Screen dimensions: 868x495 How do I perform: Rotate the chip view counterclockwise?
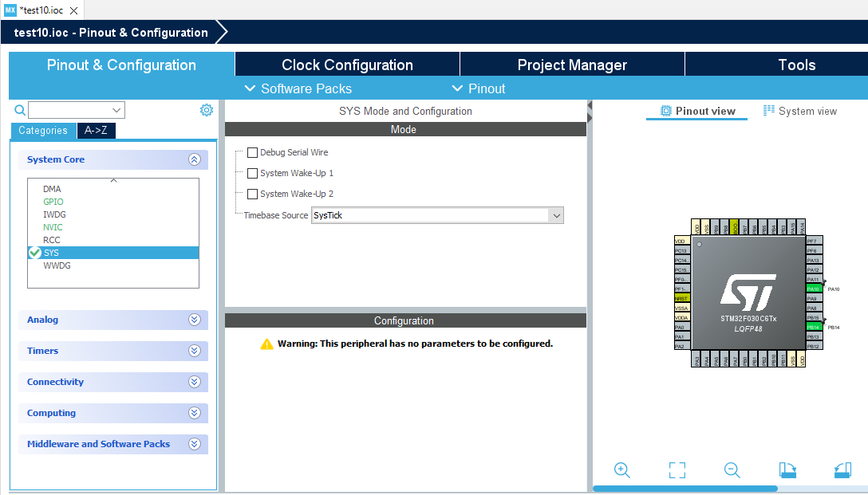point(842,470)
